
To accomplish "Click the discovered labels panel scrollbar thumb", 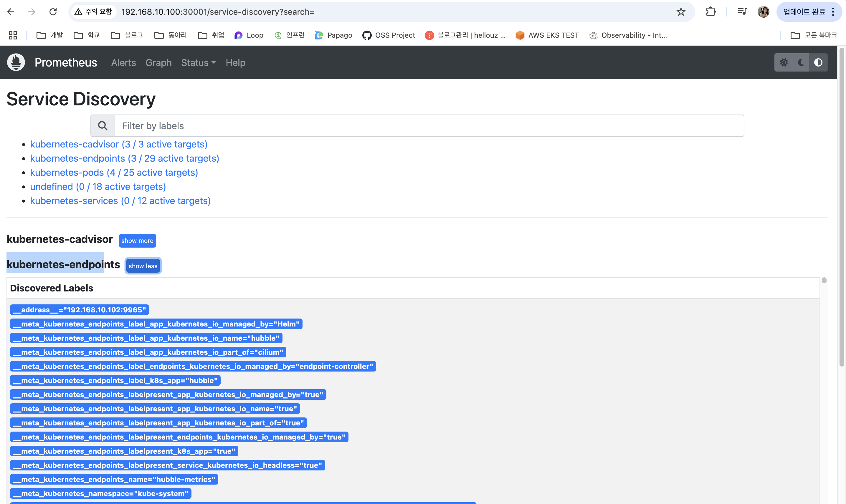I will (x=824, y=281).
